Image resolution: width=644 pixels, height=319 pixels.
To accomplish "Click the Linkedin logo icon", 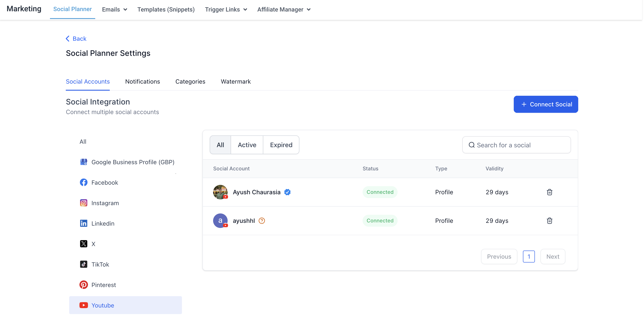I will (83, 223).
